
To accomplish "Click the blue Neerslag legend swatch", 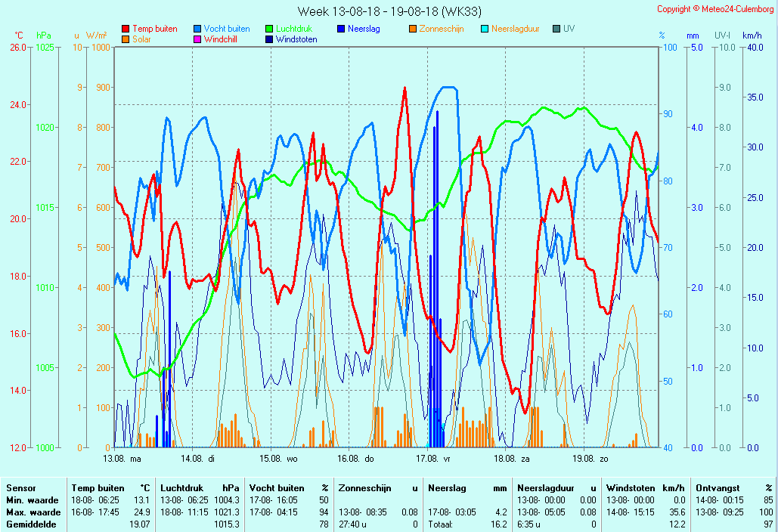I will (341, 29).
